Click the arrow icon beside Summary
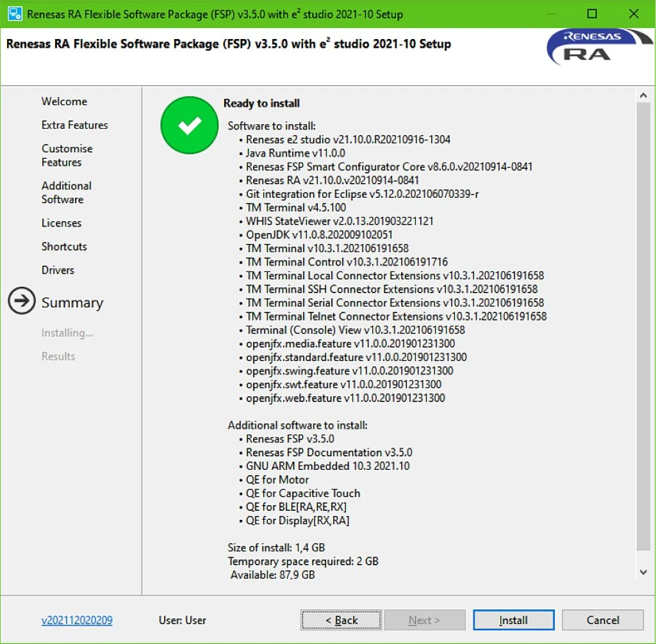This screenshot has width=656, height=644. coord(22,302)
